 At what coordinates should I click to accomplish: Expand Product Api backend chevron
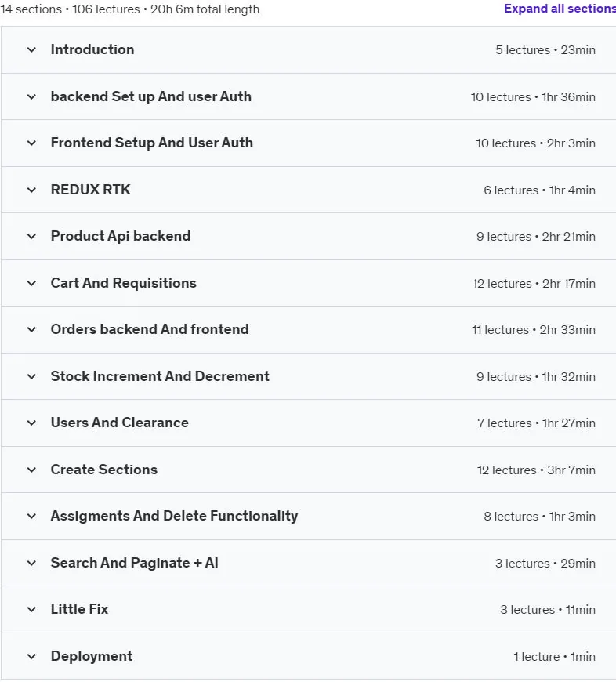tap(31, 237)
